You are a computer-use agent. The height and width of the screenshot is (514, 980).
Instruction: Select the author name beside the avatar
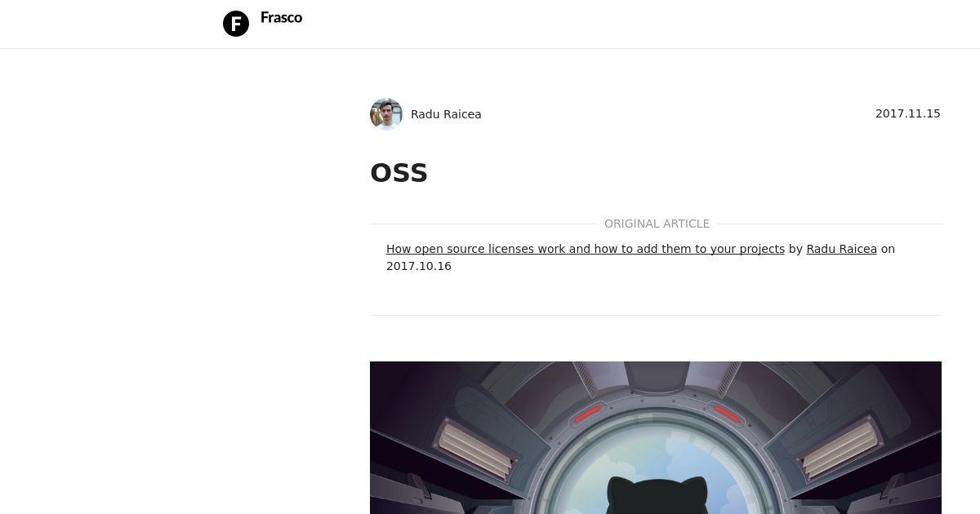click(x=446, y=114)
